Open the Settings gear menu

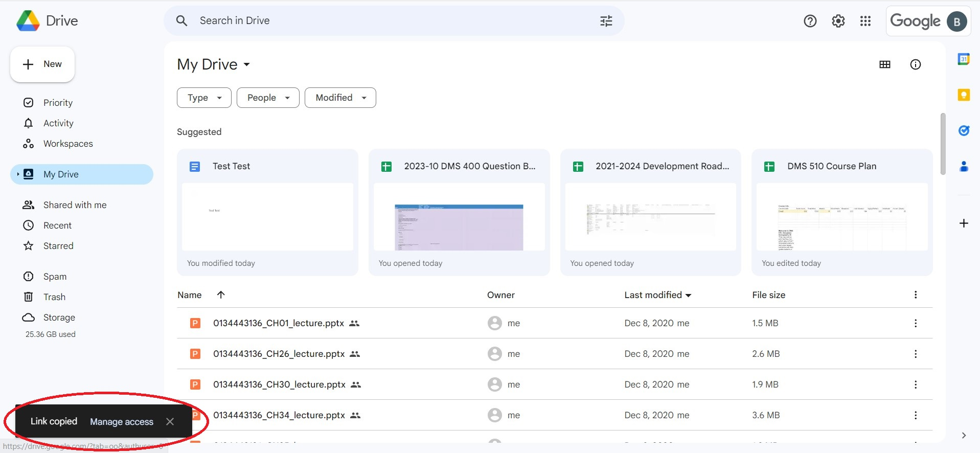[838, 21]
